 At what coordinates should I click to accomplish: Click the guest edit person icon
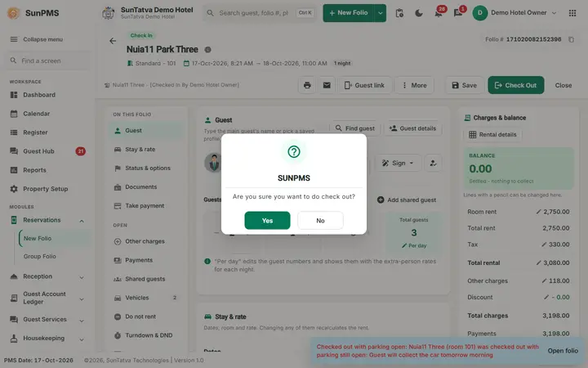click(433, 163)
